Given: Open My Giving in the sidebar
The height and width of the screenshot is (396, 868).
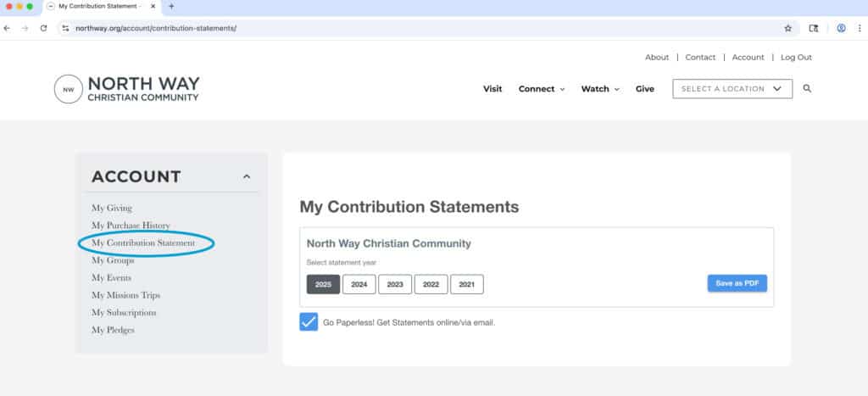Looking at the screenshot, I should [112, 208].
